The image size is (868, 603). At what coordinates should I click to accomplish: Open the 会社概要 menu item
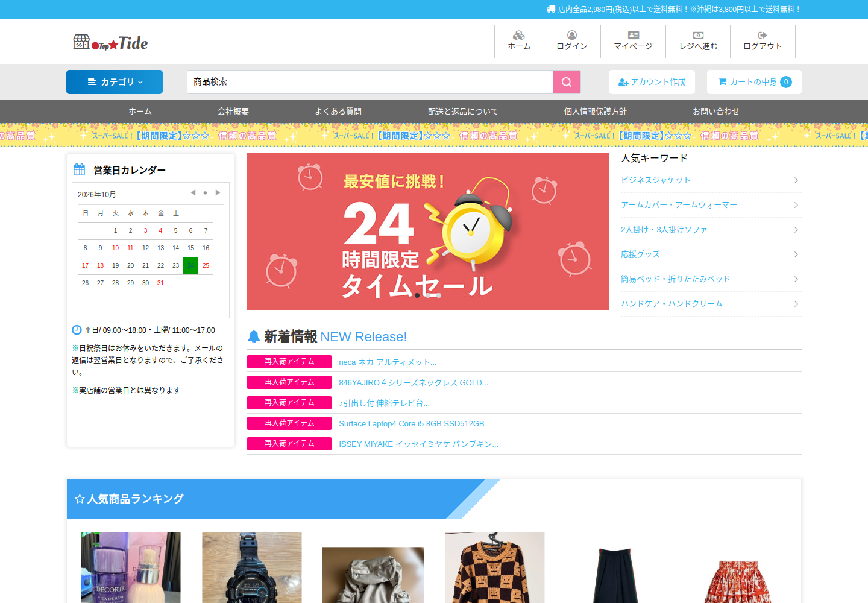[x=233, y=112]
